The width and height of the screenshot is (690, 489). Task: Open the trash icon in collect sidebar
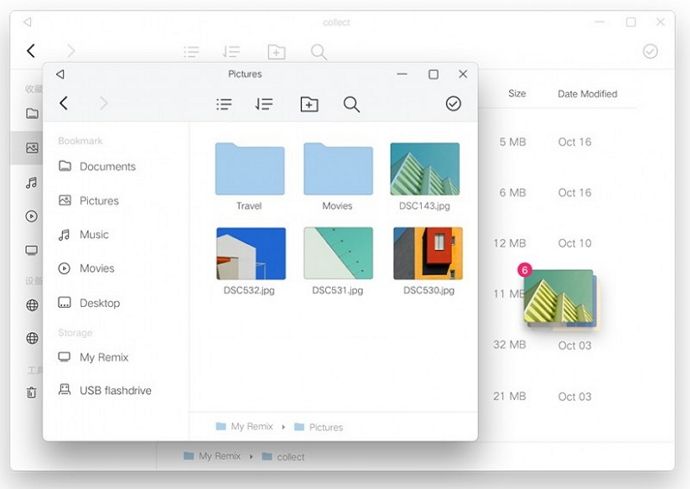[32, 392]
